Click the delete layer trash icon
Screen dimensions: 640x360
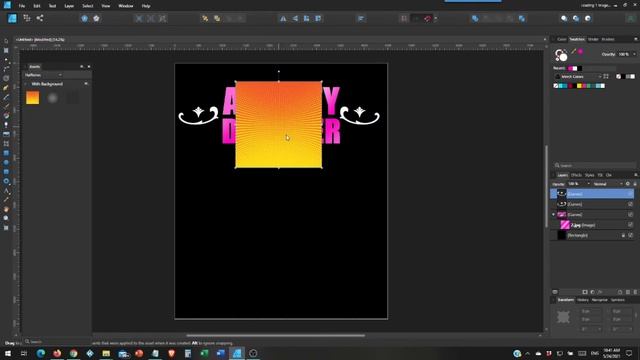coord(635,292)
